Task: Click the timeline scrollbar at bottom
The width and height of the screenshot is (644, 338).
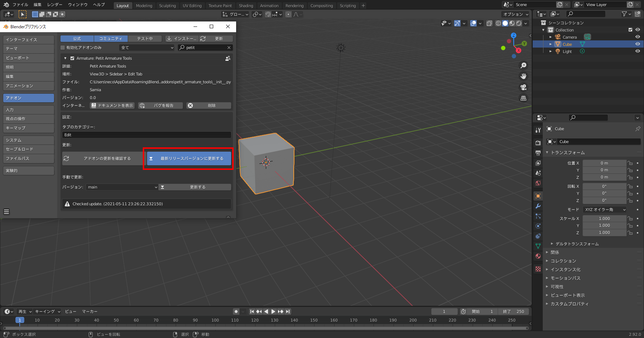Action: 266,328
